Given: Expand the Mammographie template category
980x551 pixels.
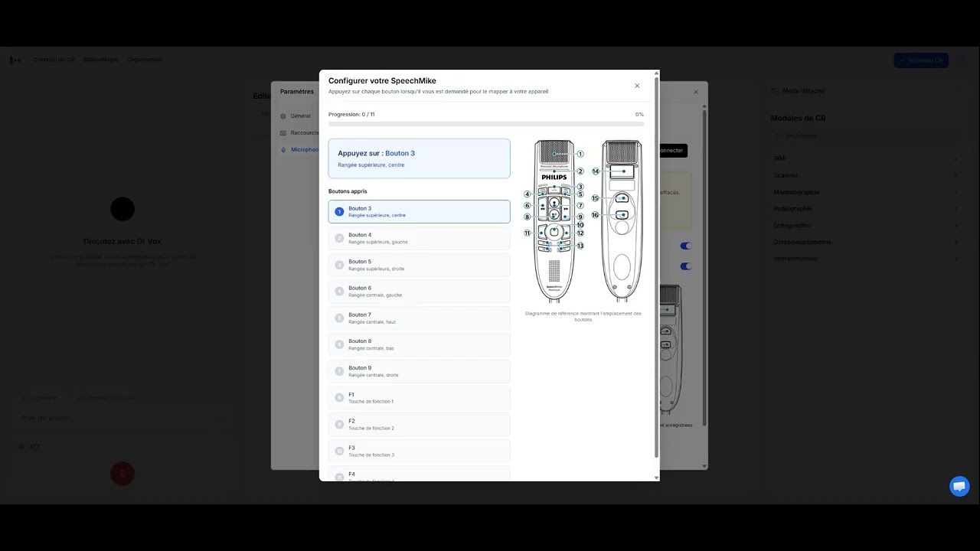Looking at the screenshot, I should point(865,192).
